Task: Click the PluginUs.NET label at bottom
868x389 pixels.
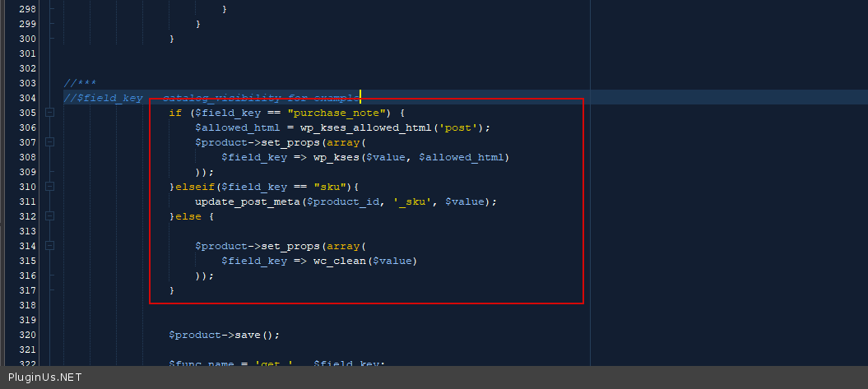Action: point(42,377)
